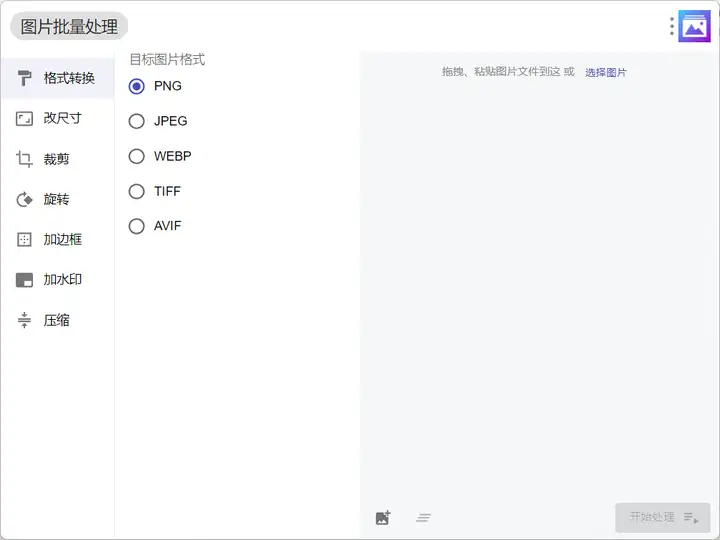This screenshot has width=720, height=540.
Task: Select the JPEG radio button
Action: pyautogui.click(x=136, y=121)
